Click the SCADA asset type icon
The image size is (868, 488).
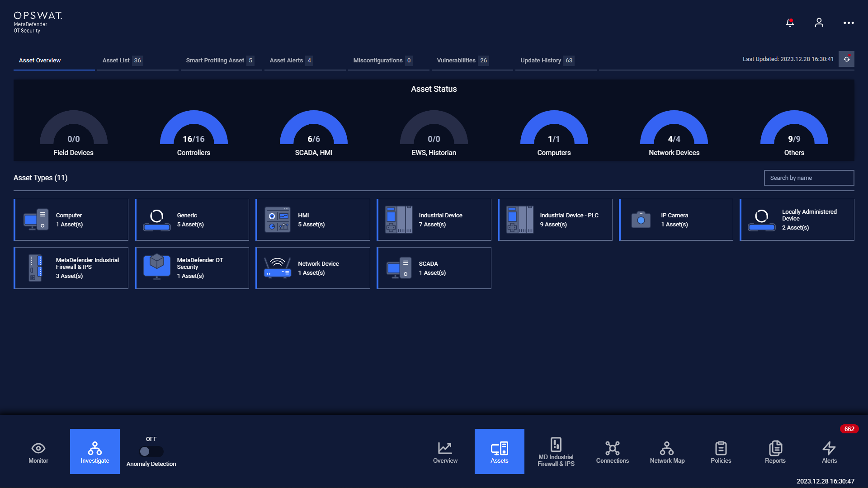click(399, 268)
